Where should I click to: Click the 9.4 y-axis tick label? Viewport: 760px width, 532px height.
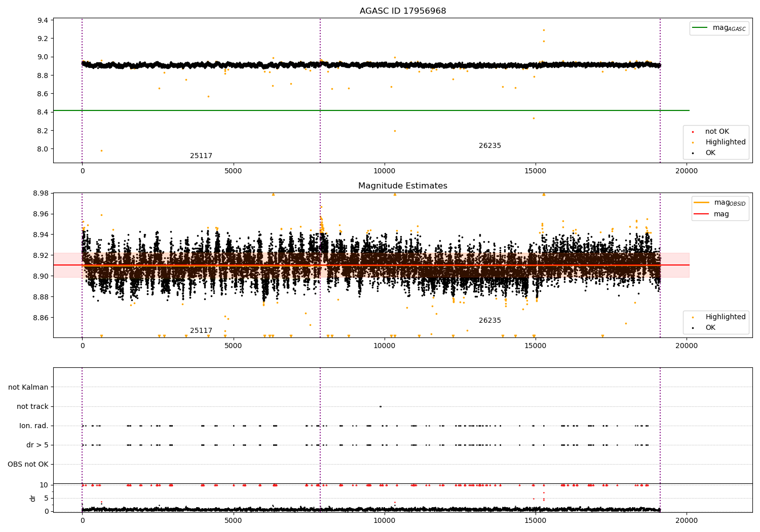43,20
